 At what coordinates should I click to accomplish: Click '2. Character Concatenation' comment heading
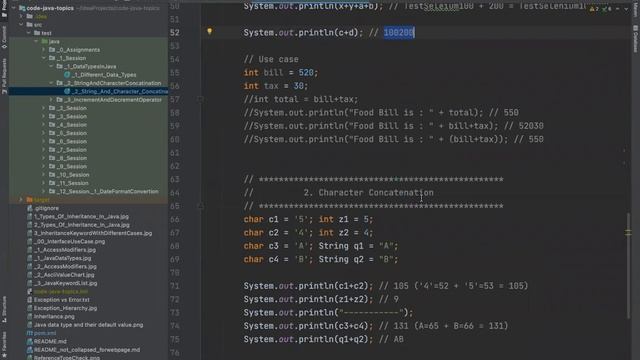pos(369,193)
